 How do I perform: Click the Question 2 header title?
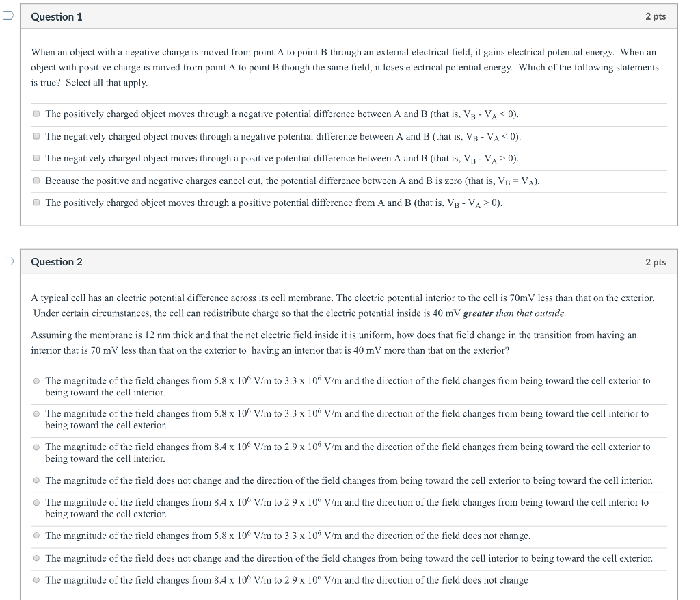[x=57, y=262]
